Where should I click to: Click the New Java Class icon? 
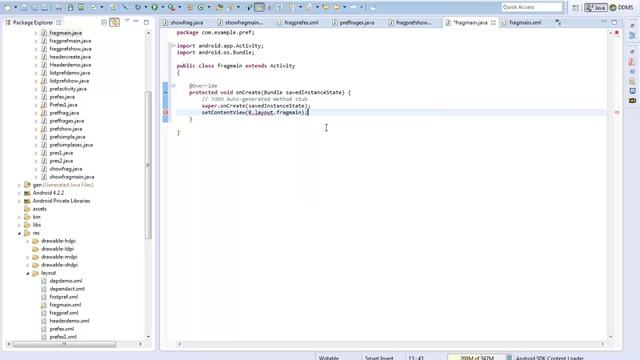pyautogui.click(x=201, y=7)
